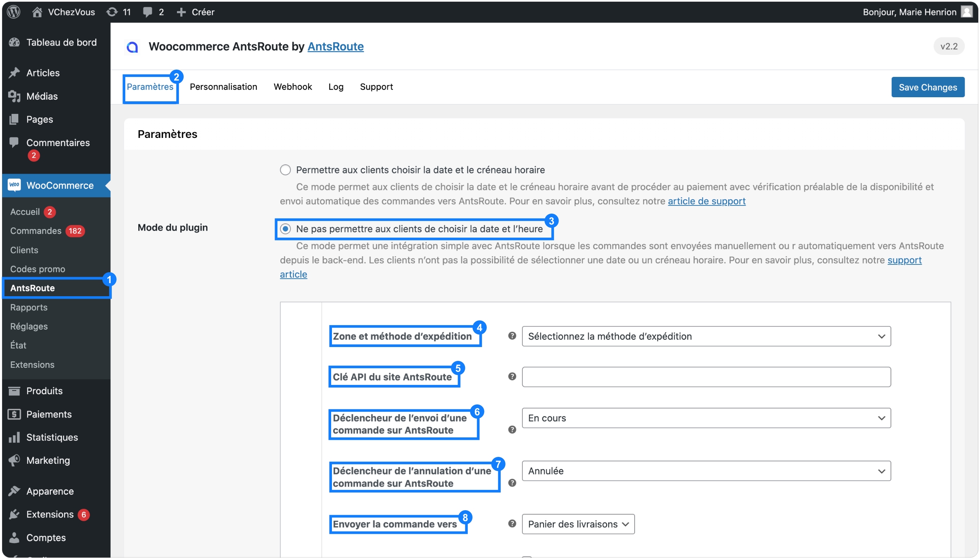This screenshot has height=559, width=980.
Task: Open the comments bubble icon in admin bar
Action: tap(147, 12)
